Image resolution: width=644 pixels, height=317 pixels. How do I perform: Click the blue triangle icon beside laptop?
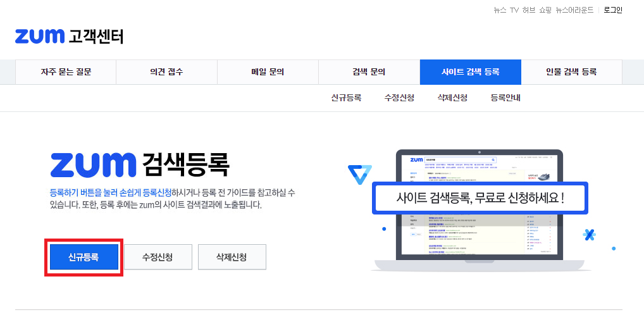[360, 174]
